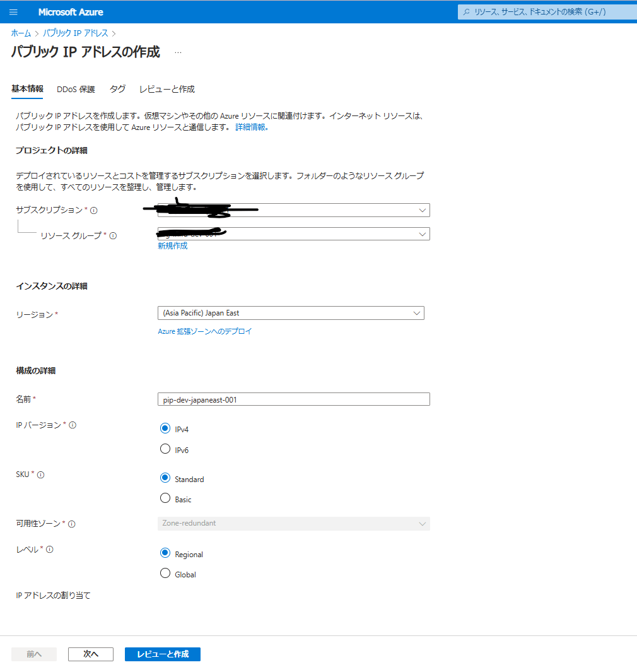Open the リージョン Japan East dropdown
Image resolution: width=637 pixels, height=672 pixels.
[x=291, y=313]
